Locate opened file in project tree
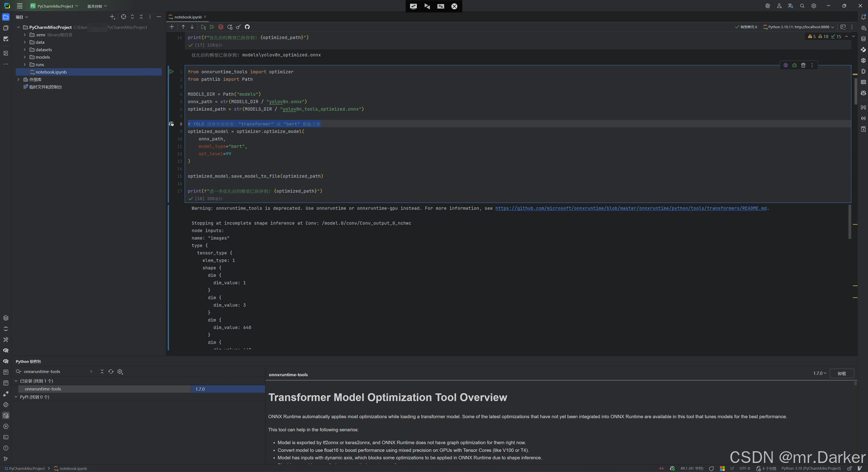This screenshot has width=868, height=472. (123, 17)
